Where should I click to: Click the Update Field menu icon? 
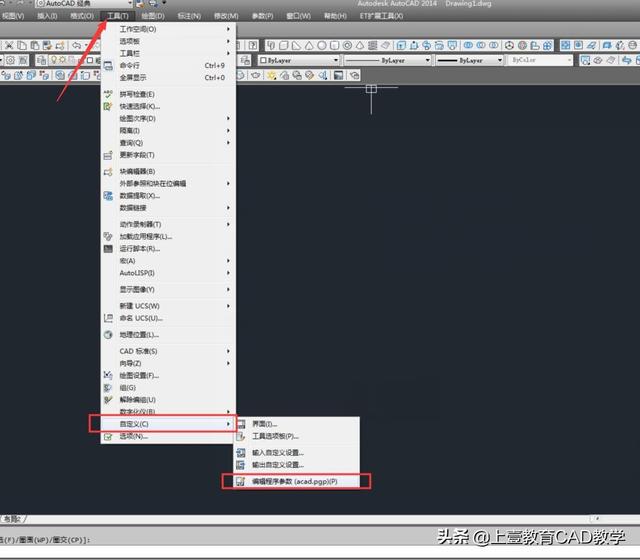click(108, 155)
